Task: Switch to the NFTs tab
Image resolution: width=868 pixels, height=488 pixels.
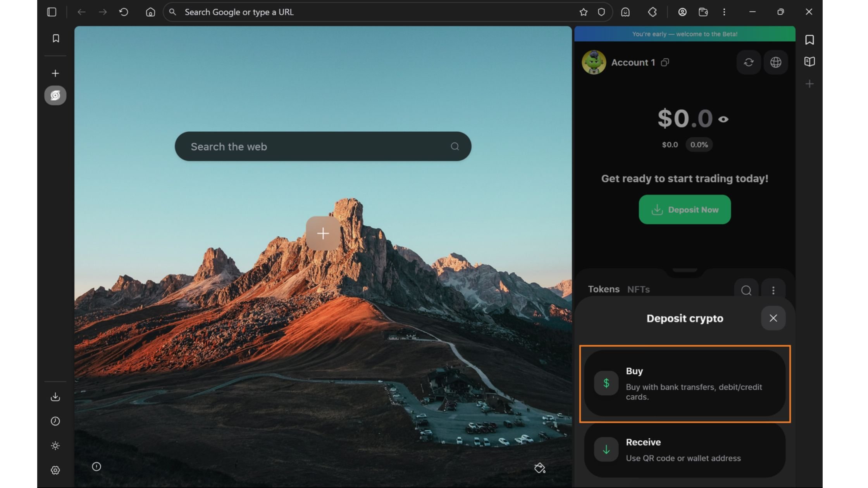Action: (638, 289)
